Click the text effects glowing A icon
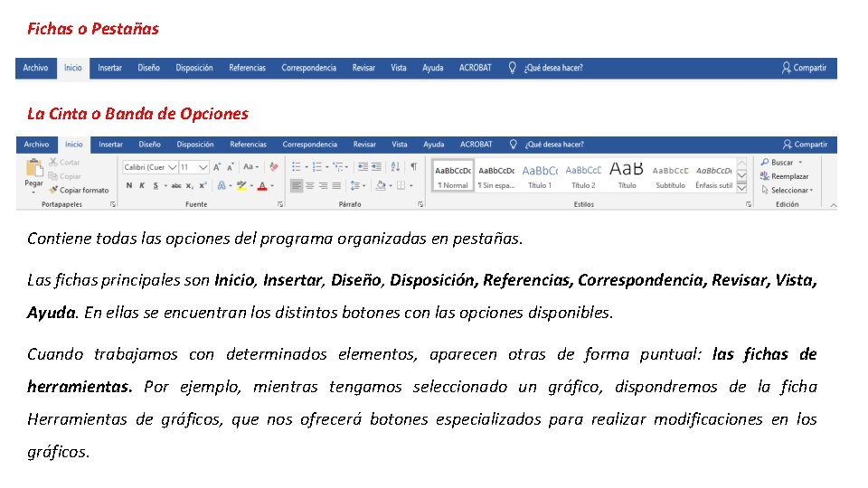Screen dimensions: 868x488 [222, 185]
